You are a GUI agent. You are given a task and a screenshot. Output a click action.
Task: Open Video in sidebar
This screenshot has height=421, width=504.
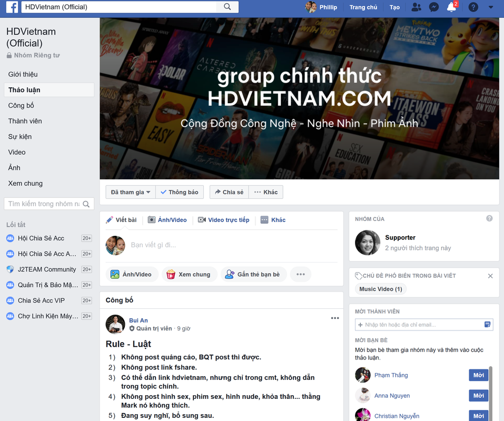pyautogui.click(x=17, y=152)
